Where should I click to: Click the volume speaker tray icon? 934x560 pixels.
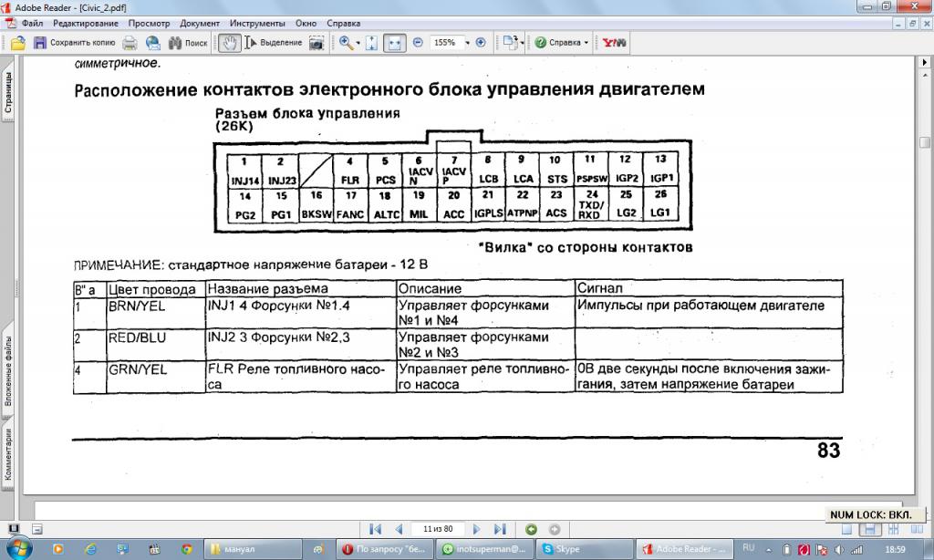(839, 549)
